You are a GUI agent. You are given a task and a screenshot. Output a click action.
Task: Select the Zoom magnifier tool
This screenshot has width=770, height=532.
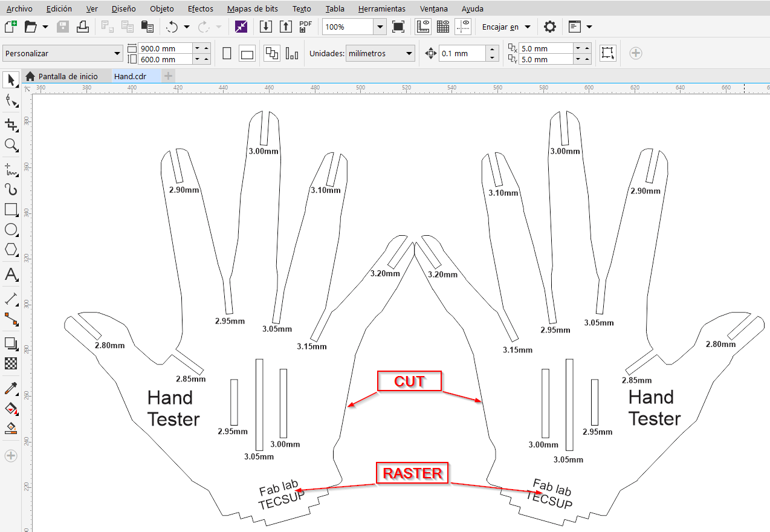(x=11, y=144)
